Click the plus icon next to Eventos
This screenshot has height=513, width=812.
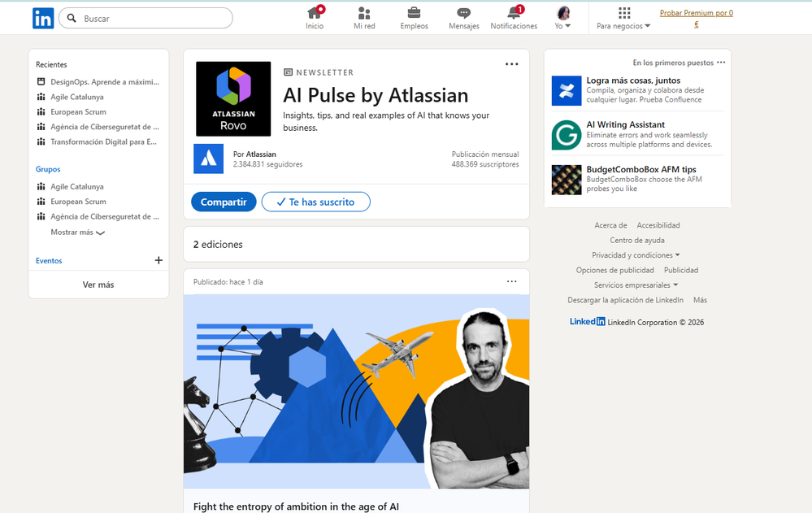[x=158, y=260]
